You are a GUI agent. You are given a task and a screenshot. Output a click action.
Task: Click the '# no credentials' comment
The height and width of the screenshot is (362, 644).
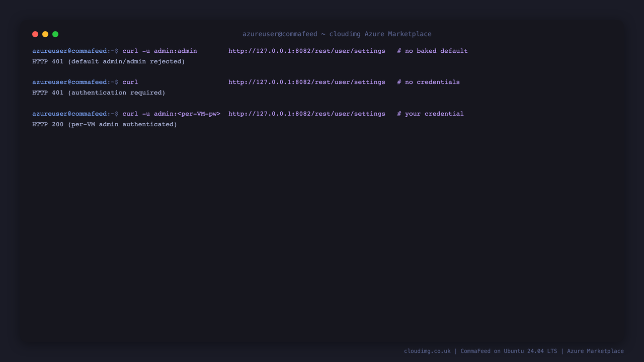tap(428, 82)
